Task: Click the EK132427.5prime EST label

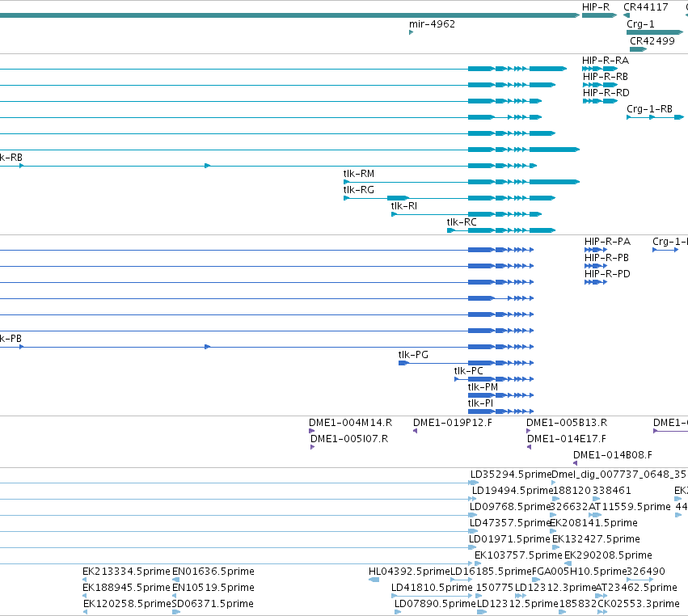Action: 596,539
